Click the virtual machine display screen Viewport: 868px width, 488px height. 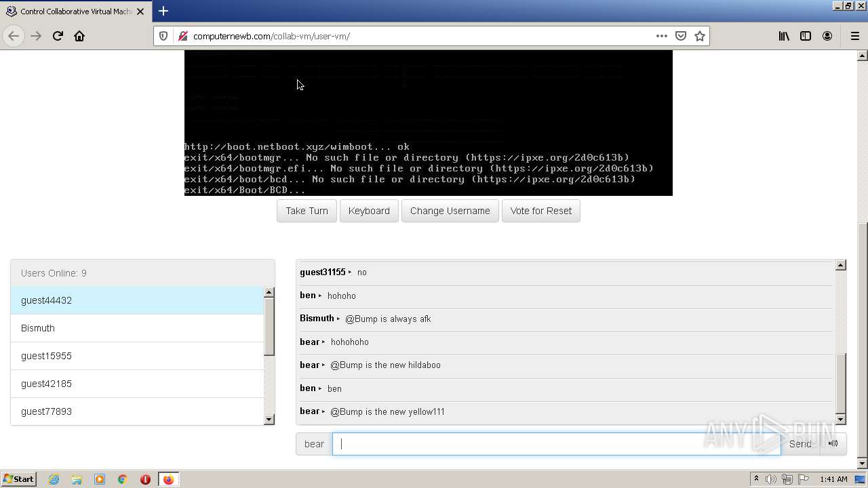(429, 123)
